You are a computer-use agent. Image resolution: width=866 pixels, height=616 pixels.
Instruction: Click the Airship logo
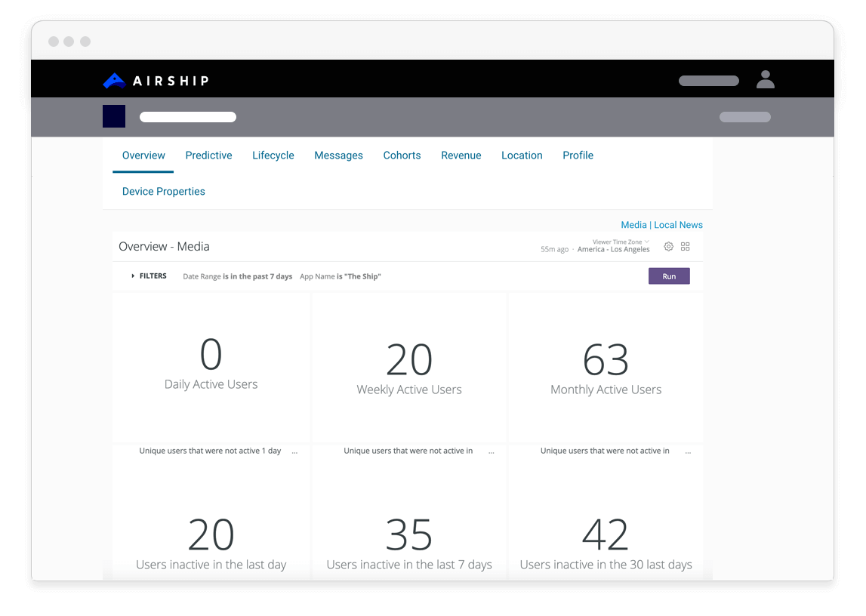(x=156, y=81)
